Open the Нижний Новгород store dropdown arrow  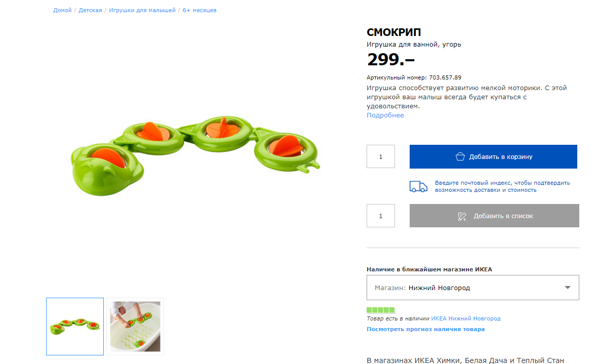[x=568, y=288]
